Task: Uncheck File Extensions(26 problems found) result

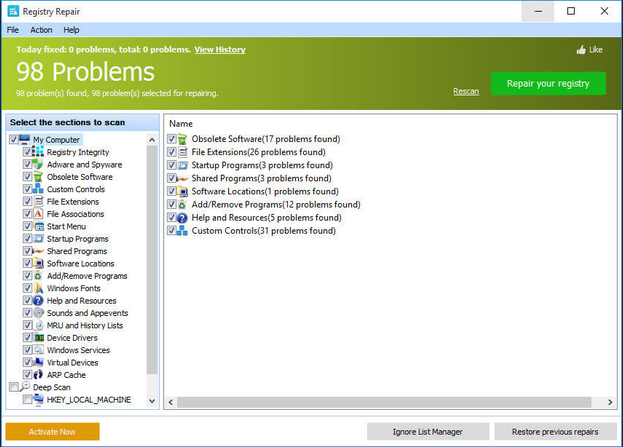Action: tap(172, 152)
